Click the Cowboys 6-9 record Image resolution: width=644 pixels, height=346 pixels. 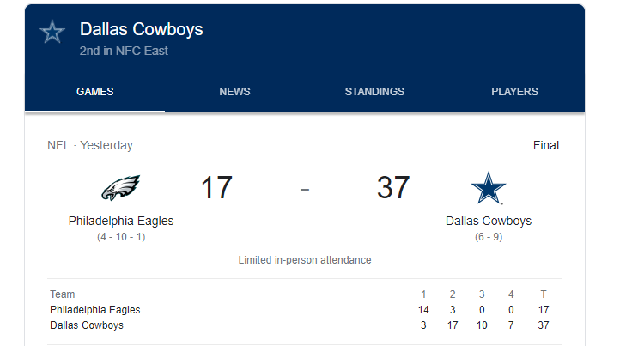(x=489, y=237)
